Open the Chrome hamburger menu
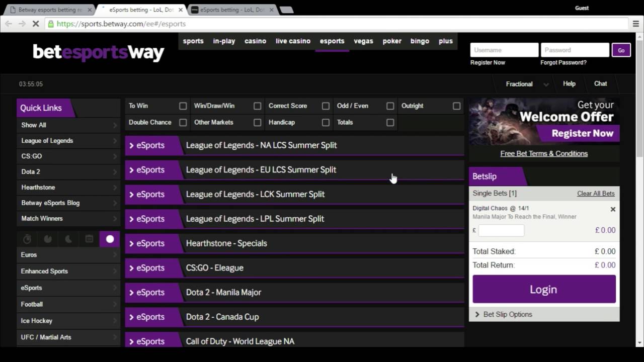Viewport: 644px width, 362px height. point(636,24)
